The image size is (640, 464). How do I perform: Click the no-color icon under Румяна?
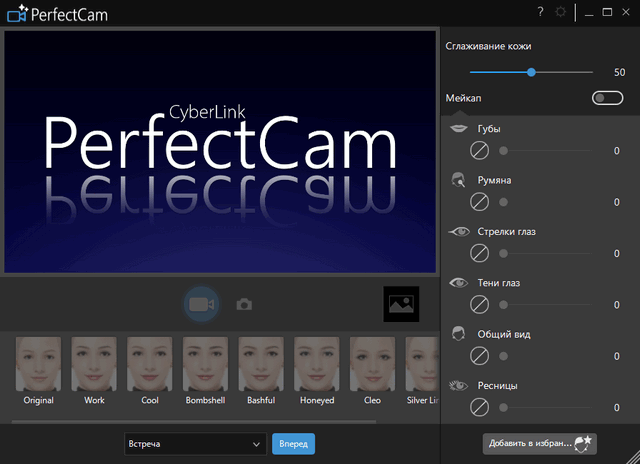coord(479,202)
